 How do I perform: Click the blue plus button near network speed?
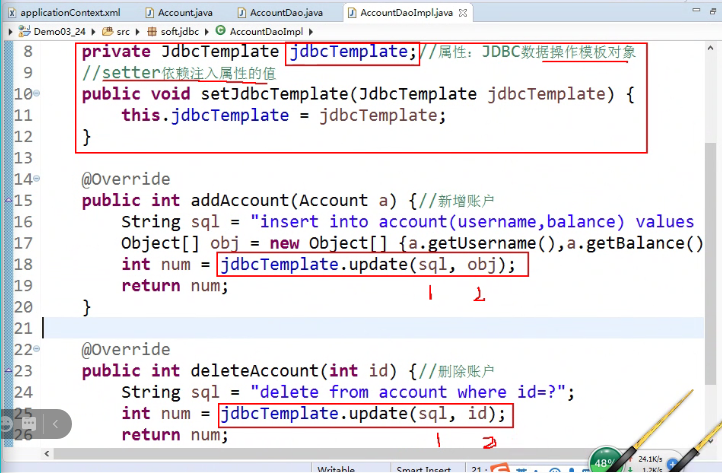click(673, 464)
